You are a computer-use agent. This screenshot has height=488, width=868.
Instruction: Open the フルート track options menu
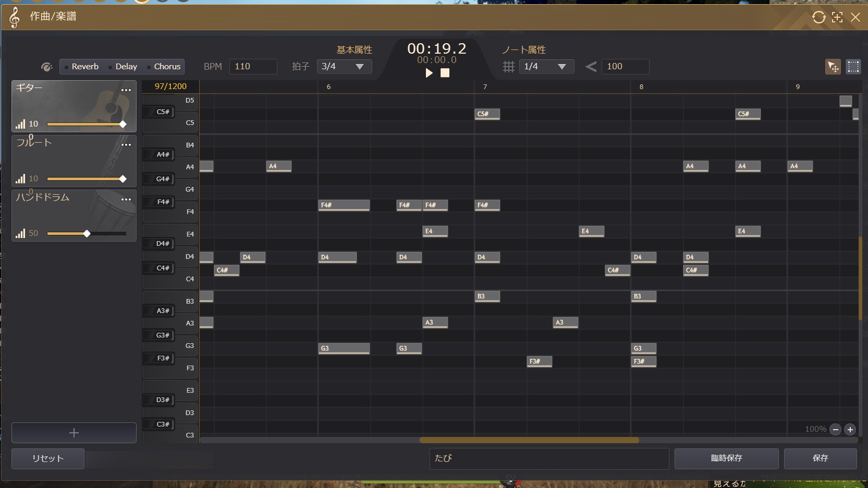pos(126,145)
